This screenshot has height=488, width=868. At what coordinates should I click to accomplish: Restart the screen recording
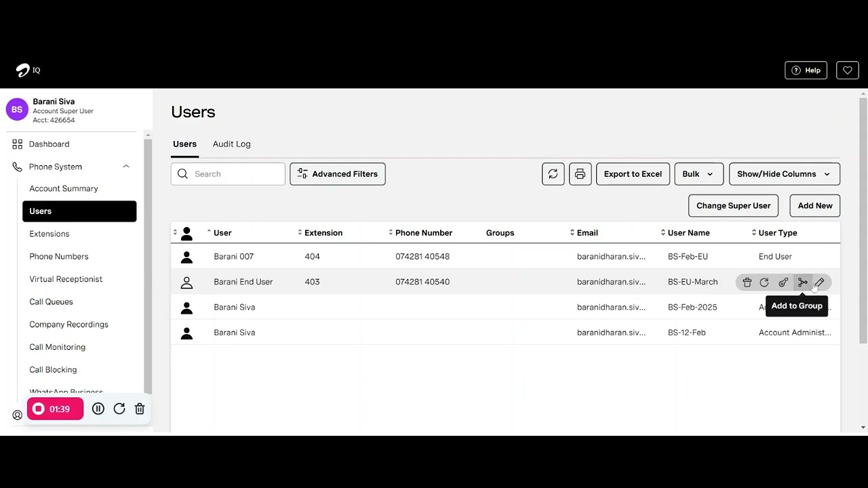click(119, 409)
